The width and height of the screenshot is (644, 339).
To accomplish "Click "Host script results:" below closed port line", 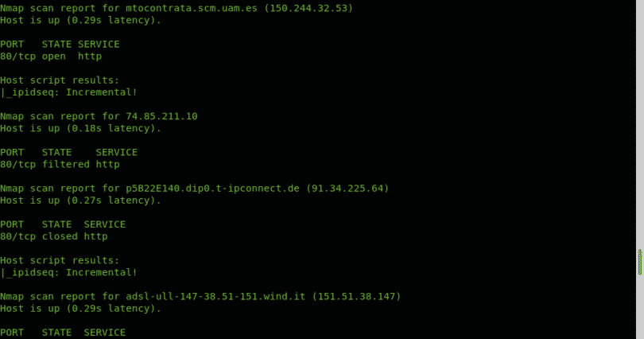I will 60,260.
